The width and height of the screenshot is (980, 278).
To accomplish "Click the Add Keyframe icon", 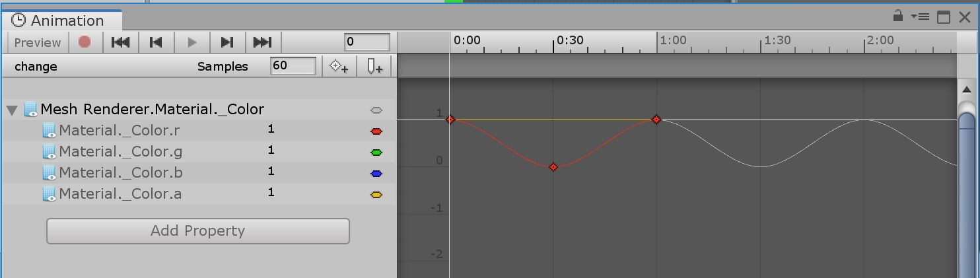I will (339, 66).
